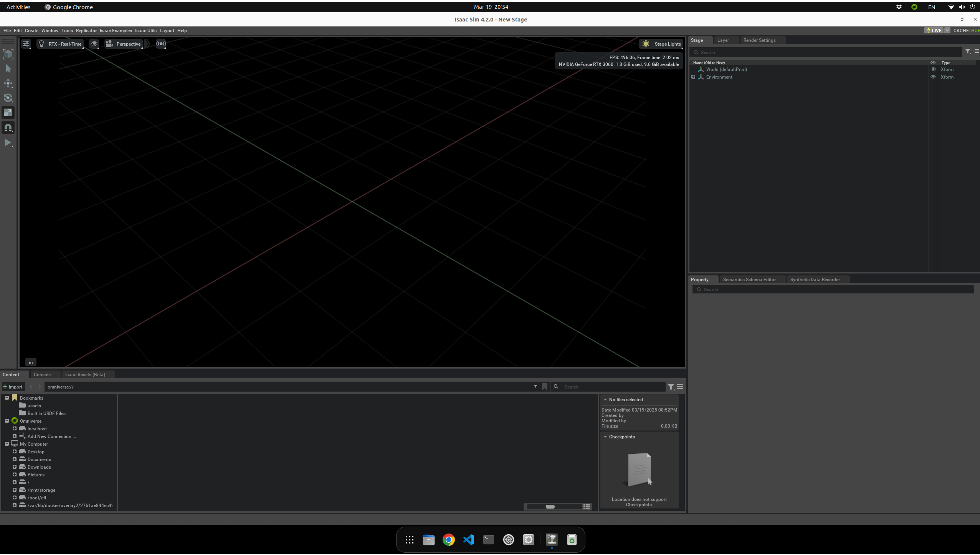This screenshot has height=555, width=980.
Task: Open the Create menu
Action: (31, 31)
